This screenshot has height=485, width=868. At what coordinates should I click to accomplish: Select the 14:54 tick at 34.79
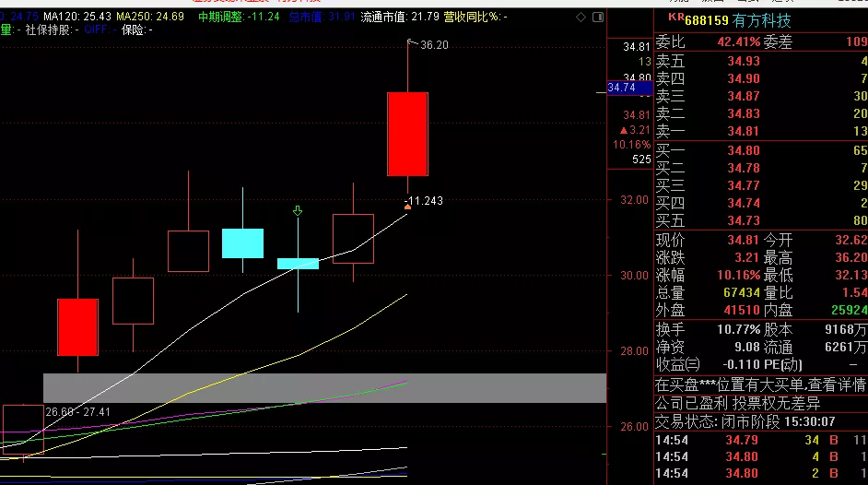[761, 441]
